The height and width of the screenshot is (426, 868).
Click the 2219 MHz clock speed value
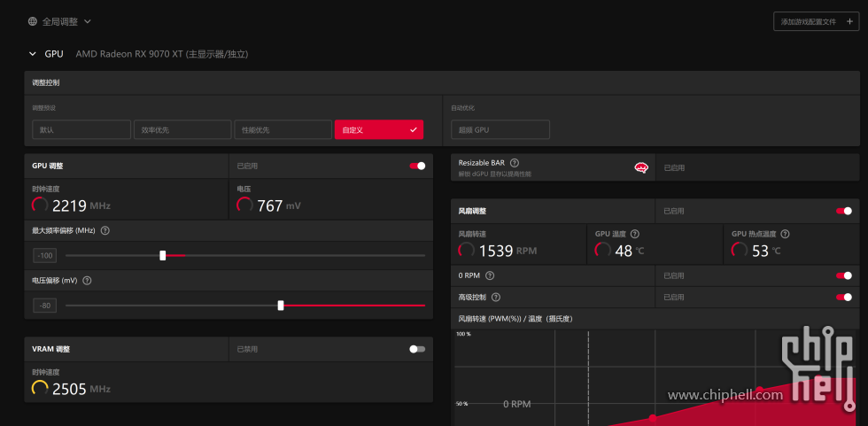(81, 205)
